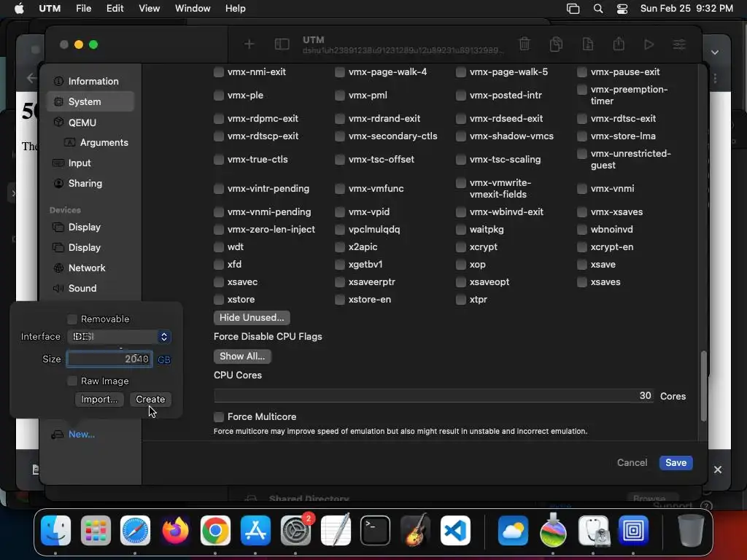Check the waitpkg flag checkbox
This screenshot has width=747, height=560.
[461, 230]
